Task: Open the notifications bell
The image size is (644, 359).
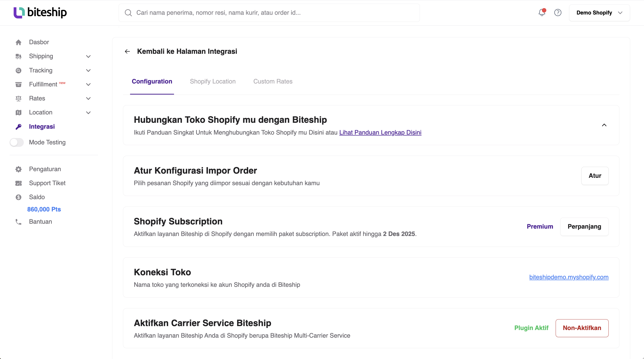Action: click(542, 13)
